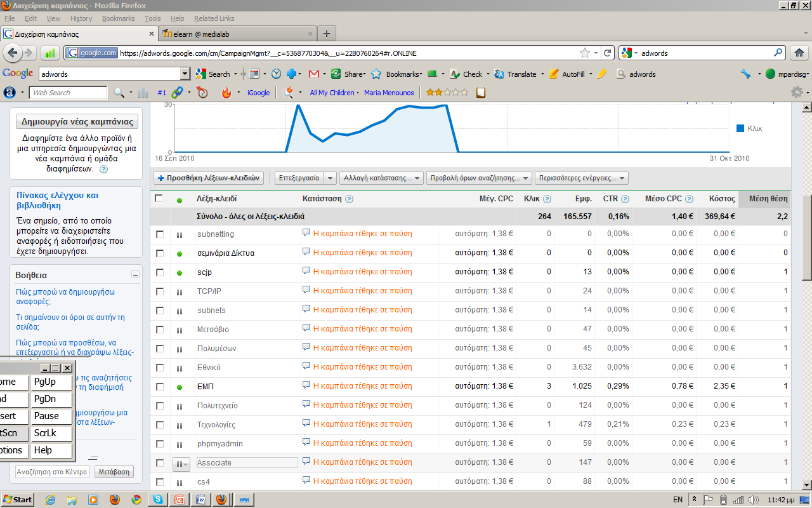Click the help icon next to CTR column
The width and height of the screenshot is (812, 508).
625,199
